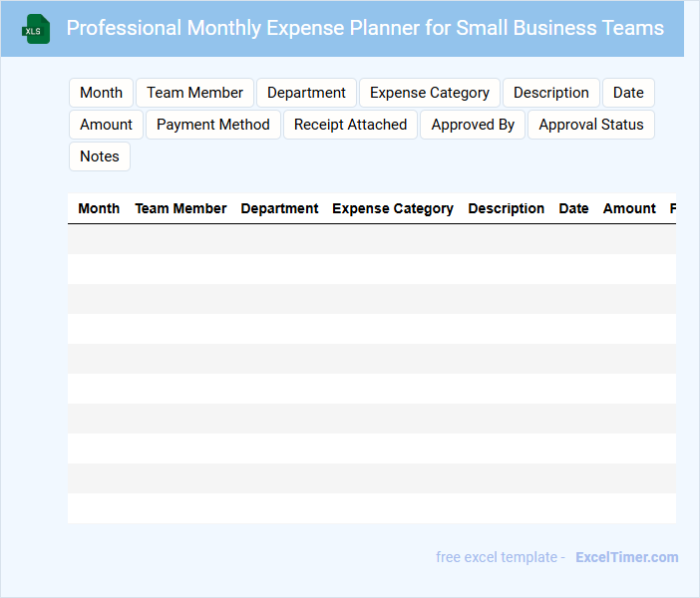Screen dimensions: 700x598
Task: Click the Notes tag button
Action: coord(100,156)
